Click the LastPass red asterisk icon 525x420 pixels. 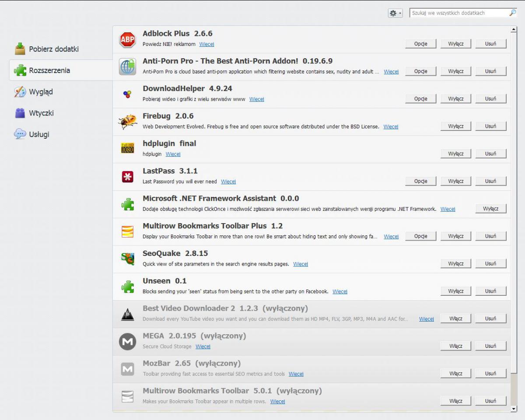coord(127,177)
